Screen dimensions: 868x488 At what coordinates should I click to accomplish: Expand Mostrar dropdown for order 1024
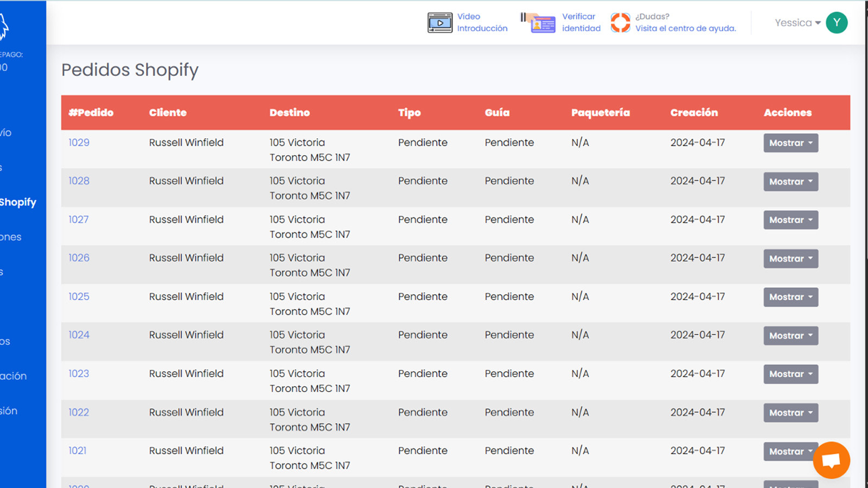[x=790, y=336]
